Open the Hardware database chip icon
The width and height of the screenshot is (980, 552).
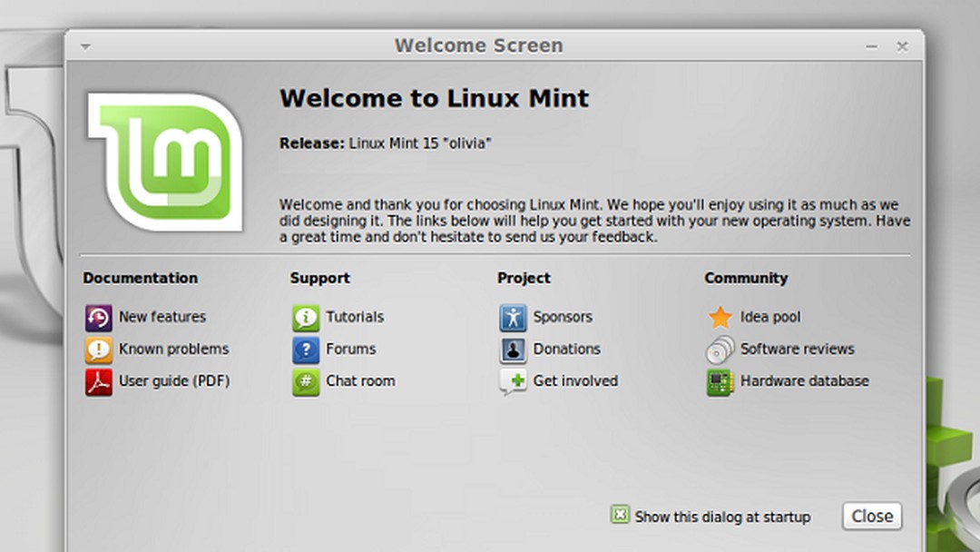(720, 381)
